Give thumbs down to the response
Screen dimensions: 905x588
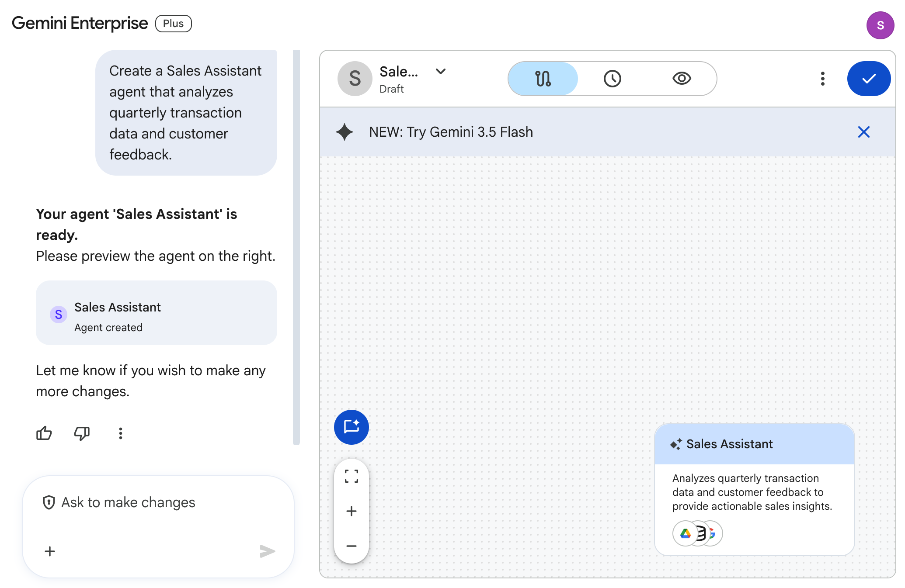click(82, 433)
